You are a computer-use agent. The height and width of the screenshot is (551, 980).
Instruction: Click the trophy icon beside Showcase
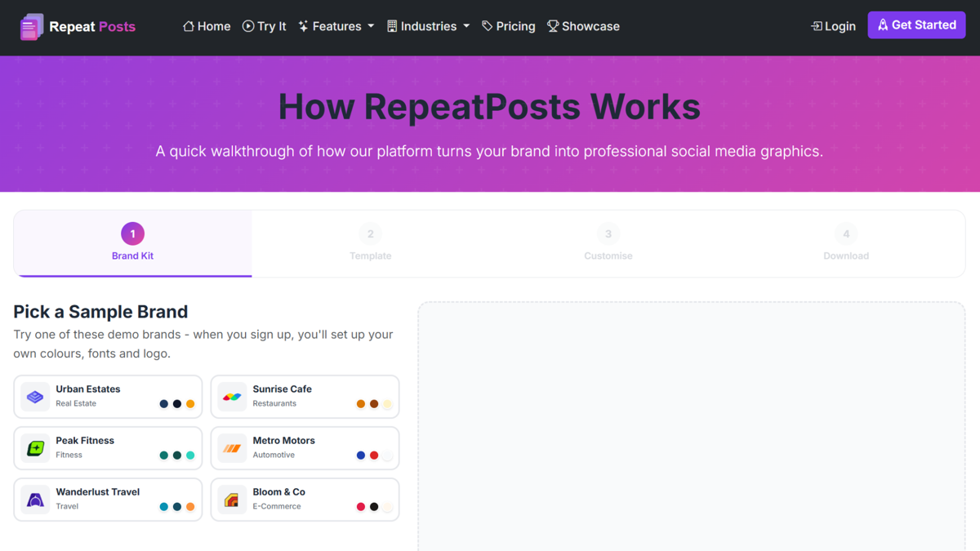point(554,25)
